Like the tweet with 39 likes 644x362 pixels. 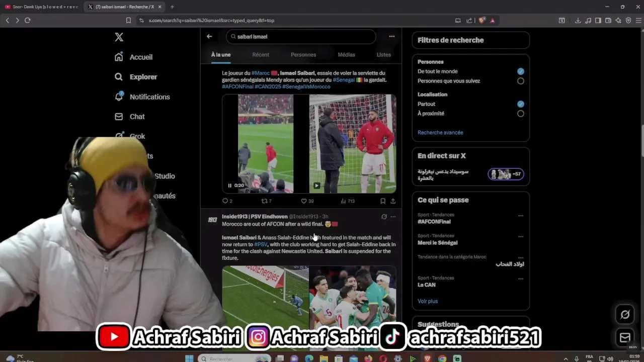(307, 201)
